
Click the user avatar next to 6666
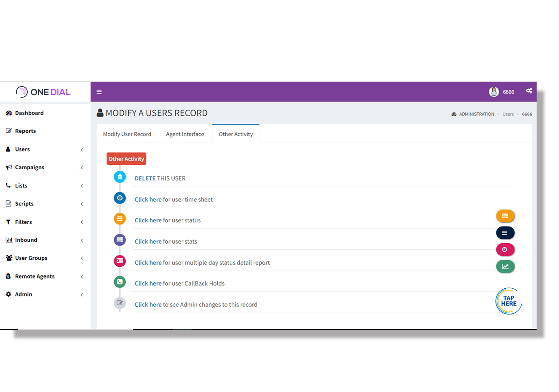[494, 91]
